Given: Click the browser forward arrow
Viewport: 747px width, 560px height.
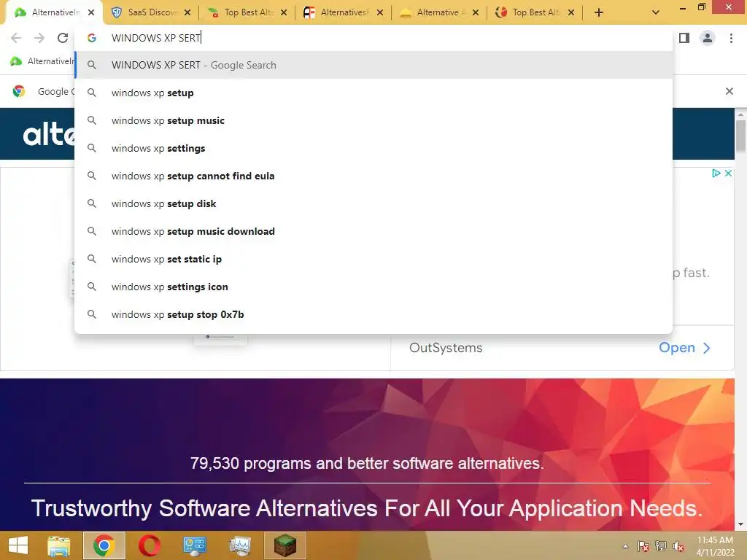Looking at the screenshot, I should tap(39, 38).
